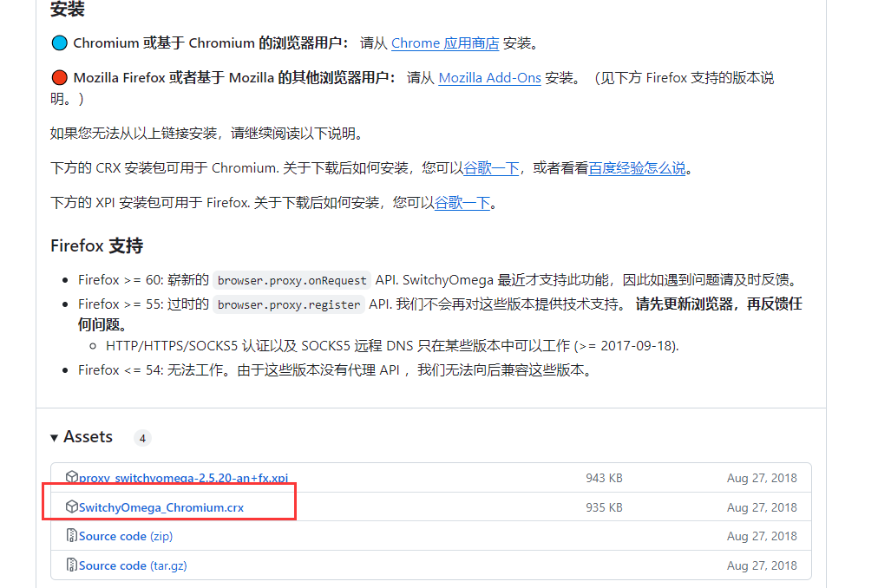
Task: Open the Mozilla Add-Ons link
Action: pos(489,78)
